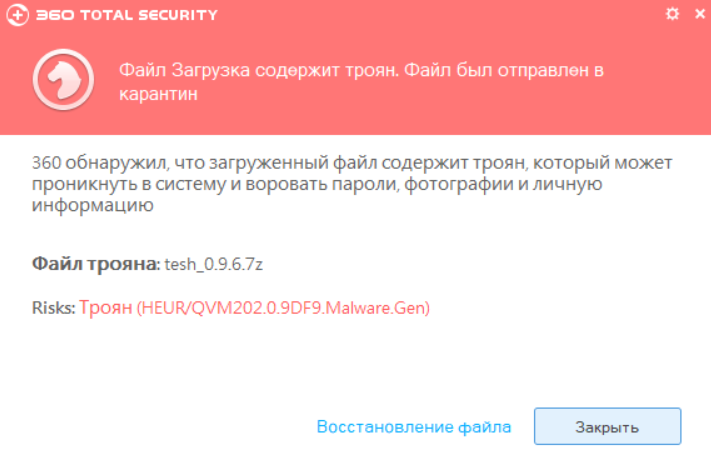Click the description line проникнуть в систему
Image resolution: width=711 pixels, height=462 pixels.
click(x=317, y=184)
